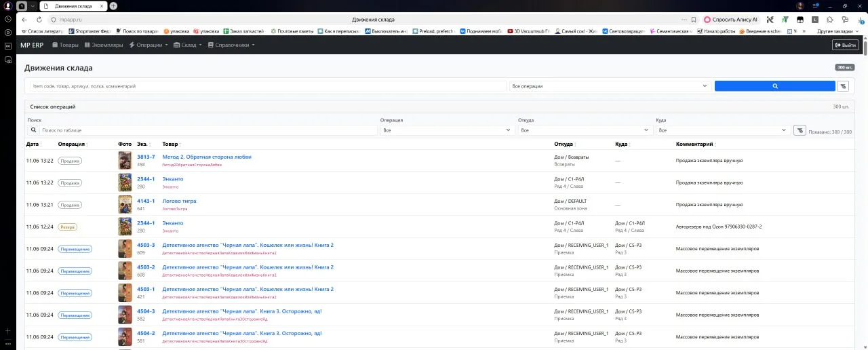
Task: Open the Товары menu item
Action: click(x=65, y=45)
